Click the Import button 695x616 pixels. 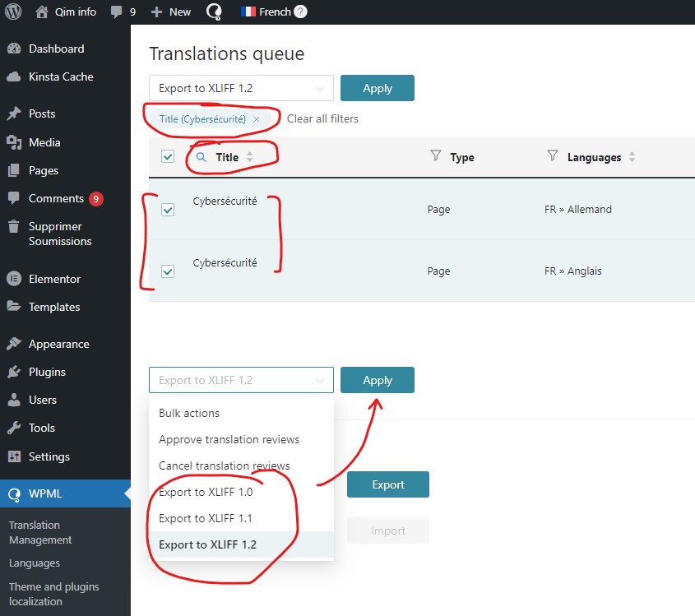click(x=388, y=530)
